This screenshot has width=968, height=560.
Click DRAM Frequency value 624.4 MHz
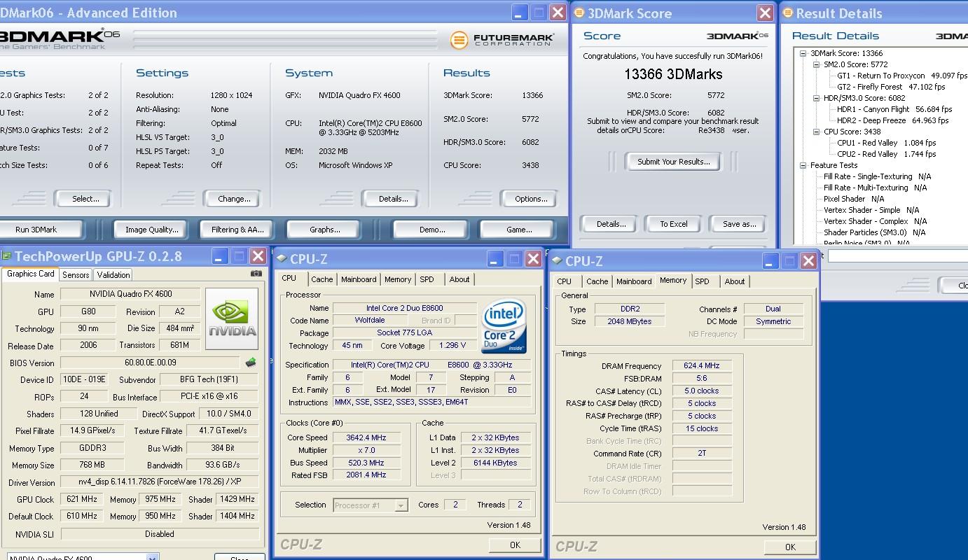[702, 366]
